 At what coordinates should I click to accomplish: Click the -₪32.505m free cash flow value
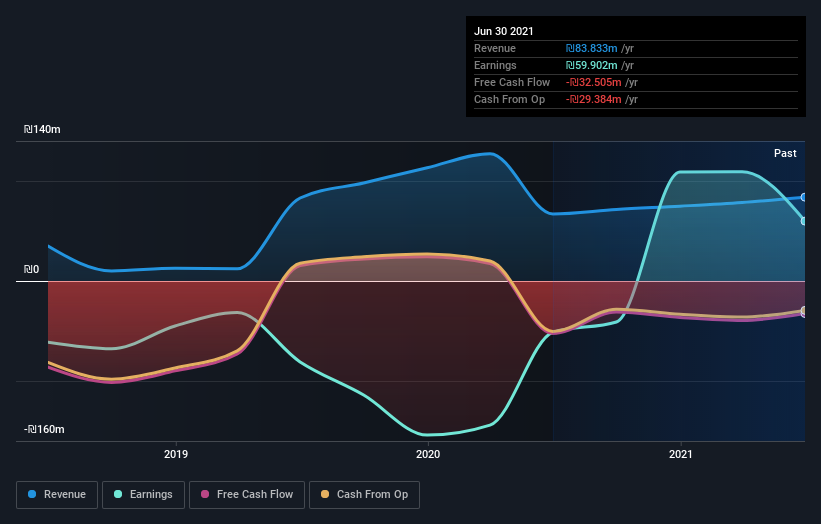pyautogui.click(x=594, y=82)
